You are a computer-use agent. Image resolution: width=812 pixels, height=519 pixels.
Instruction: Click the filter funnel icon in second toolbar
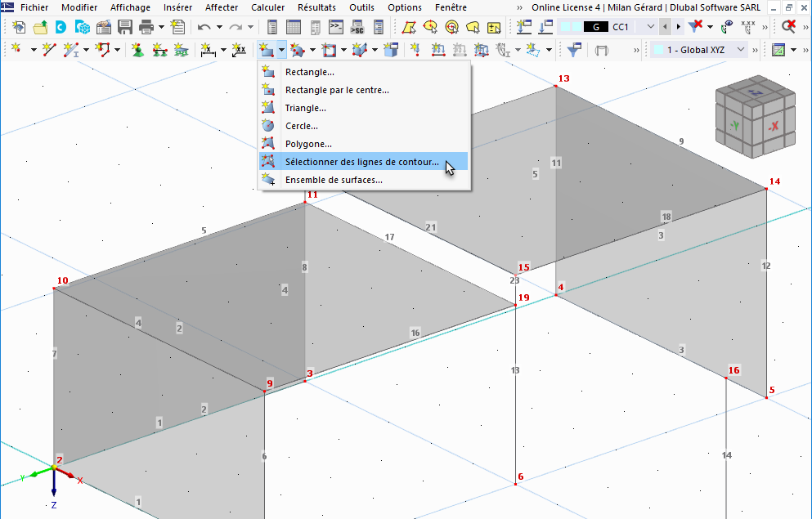click(x=574, y=50)
